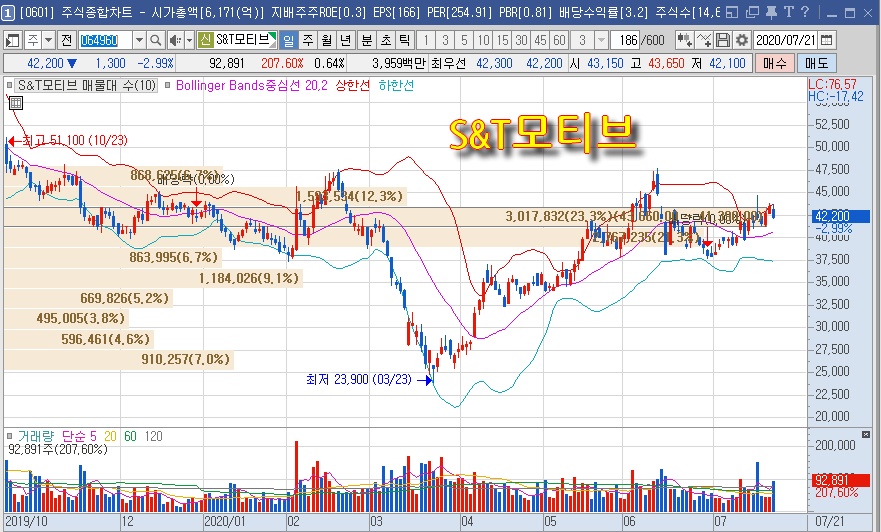
Task: Click the floppy disk save chart icon
Action: (723, 40)
